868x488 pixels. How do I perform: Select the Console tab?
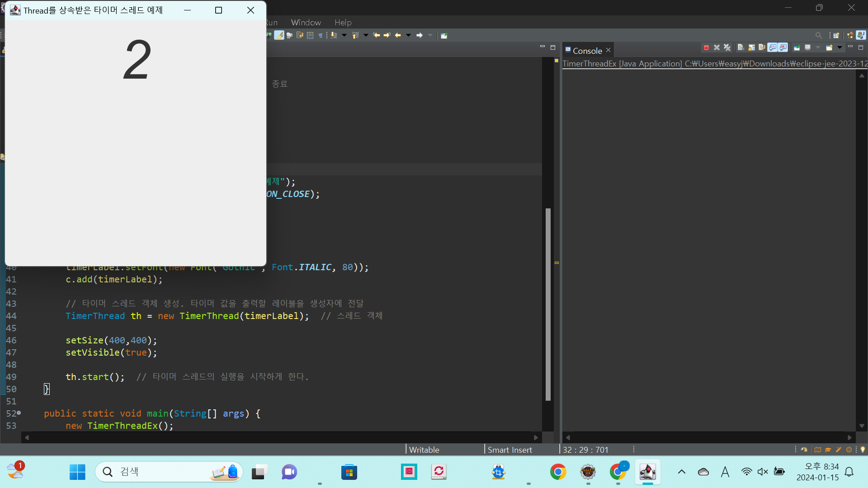(x=587, y=51)
